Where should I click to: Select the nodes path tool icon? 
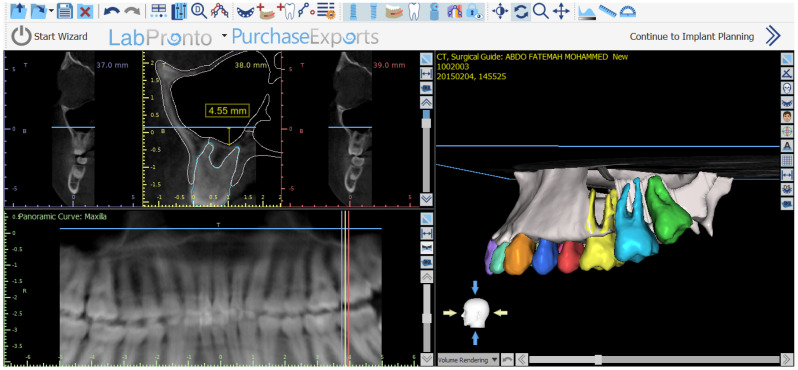tap(305, 11)
